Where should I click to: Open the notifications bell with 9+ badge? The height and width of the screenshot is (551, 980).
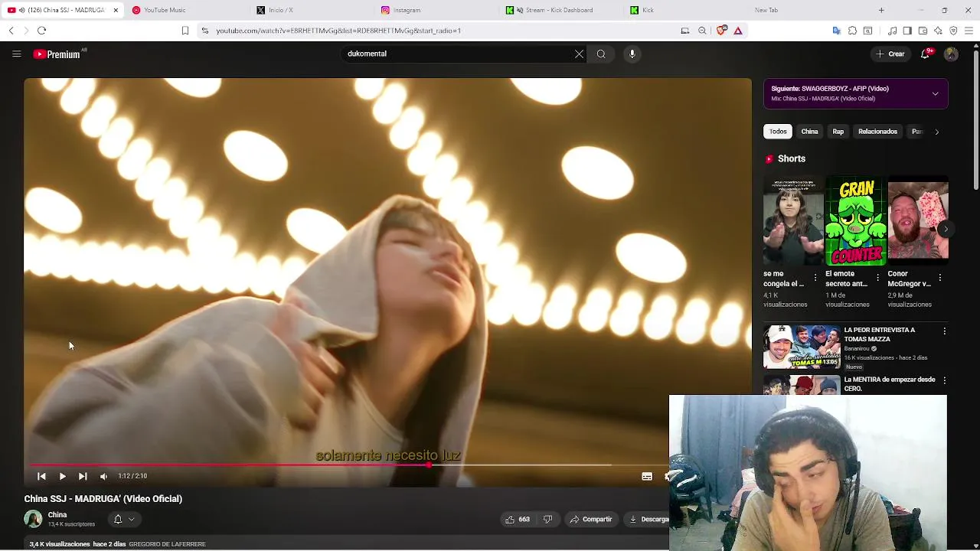click(x=926, y=54)
